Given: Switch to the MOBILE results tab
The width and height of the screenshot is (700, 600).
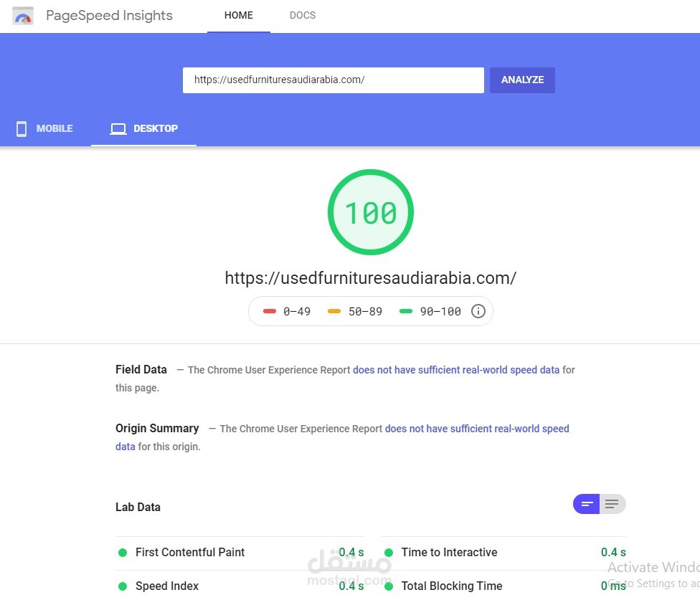Looking at the screenshot, I should point(44,128).
